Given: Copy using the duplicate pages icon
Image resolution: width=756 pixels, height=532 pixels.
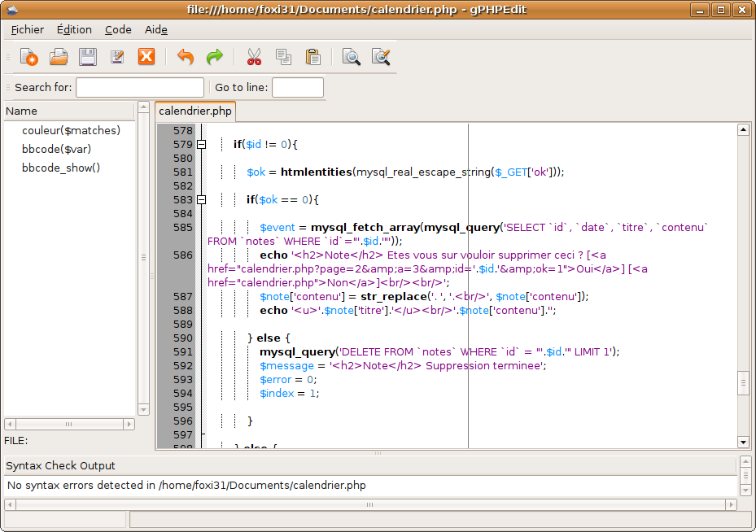Looking at the screenshot, I should [283, 57].
